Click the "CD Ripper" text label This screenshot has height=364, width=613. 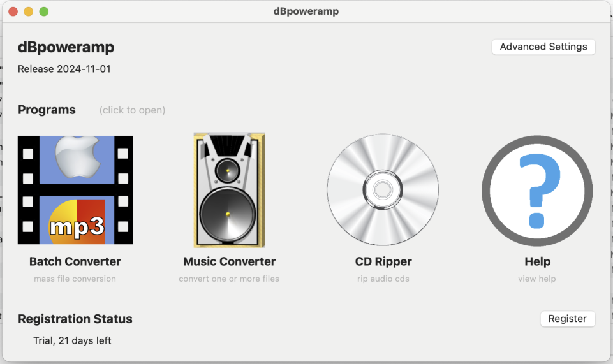[383, 261]
